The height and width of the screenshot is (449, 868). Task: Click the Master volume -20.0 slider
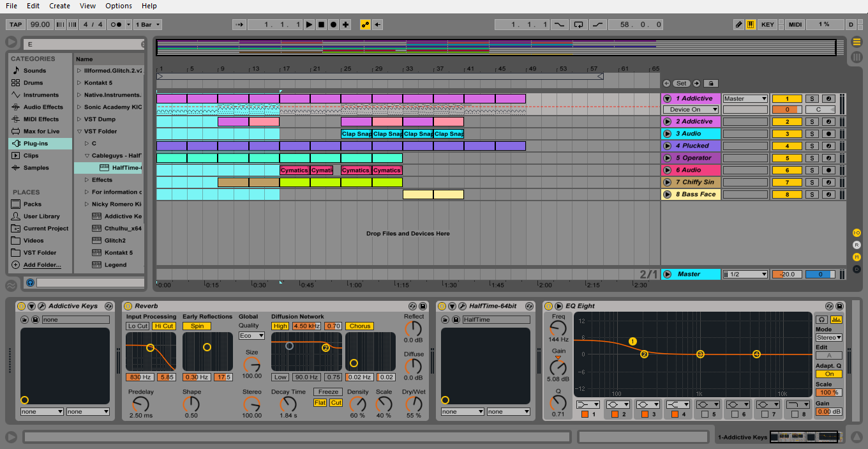pyautogui.click(x=787, y=274)
